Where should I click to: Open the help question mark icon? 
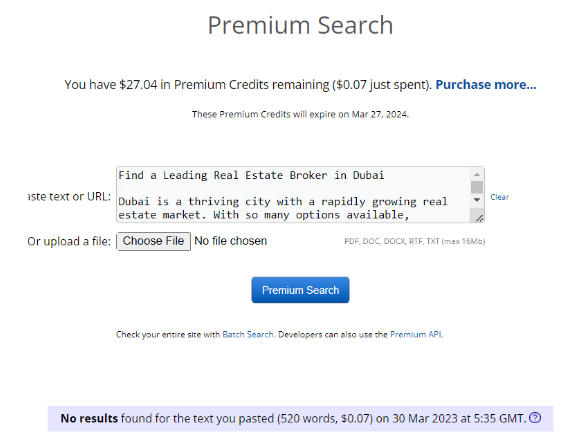(535, 418)
